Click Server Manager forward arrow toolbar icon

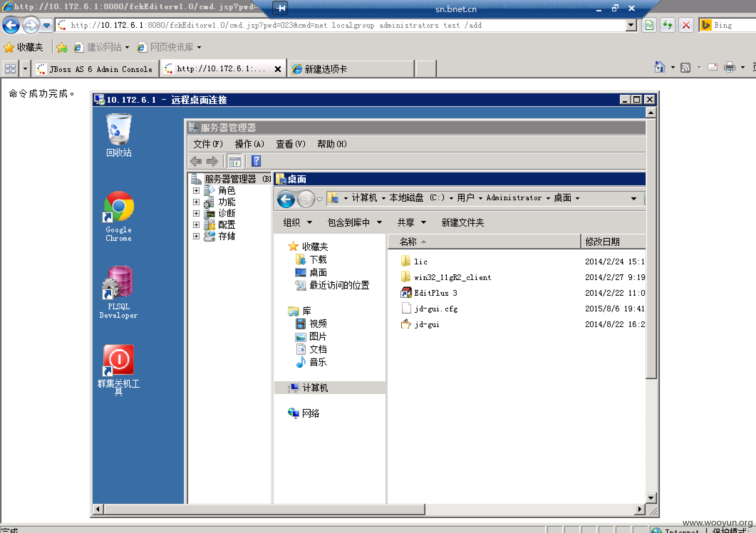(x=212, y=161)
